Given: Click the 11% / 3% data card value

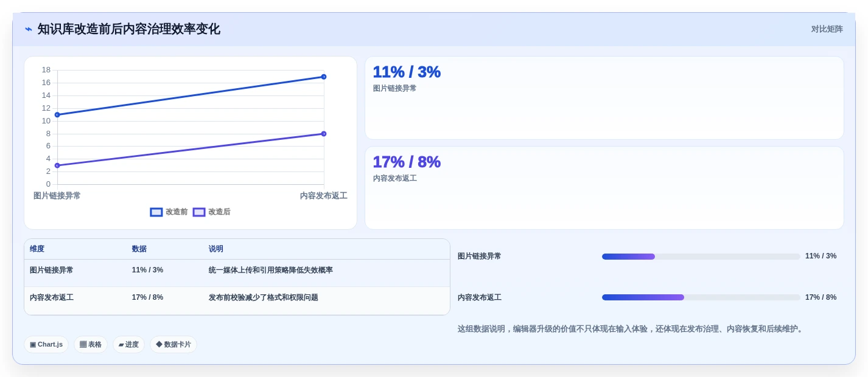Looking at the screenshot, I should pyautogui.click(x=407, y=72).
